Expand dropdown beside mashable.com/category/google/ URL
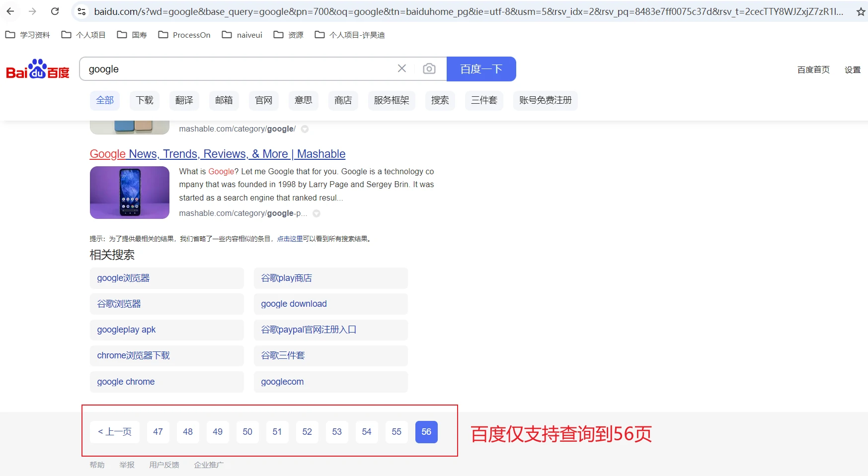The image size is (868, 476). (305, 129)
